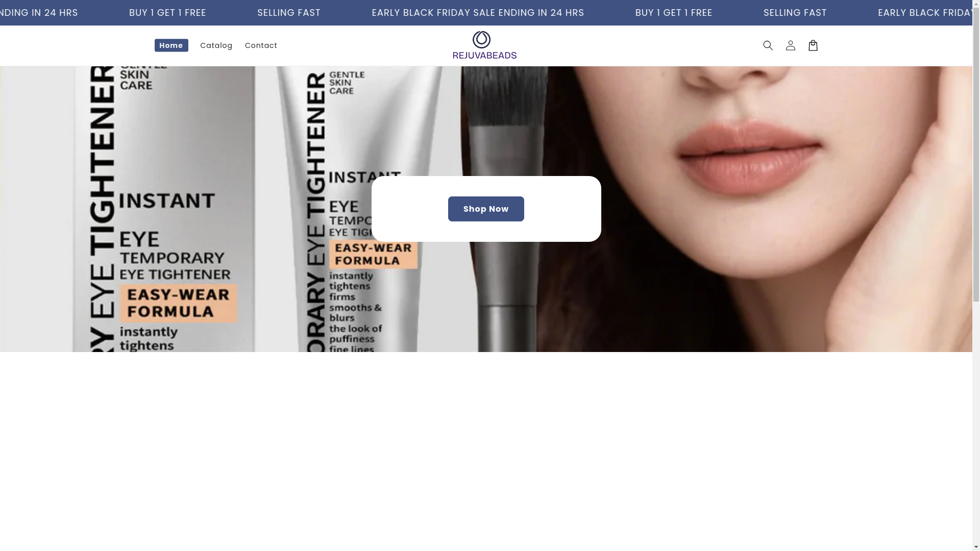
Task: Open the account login icon
Action: [x=790, y=45]
